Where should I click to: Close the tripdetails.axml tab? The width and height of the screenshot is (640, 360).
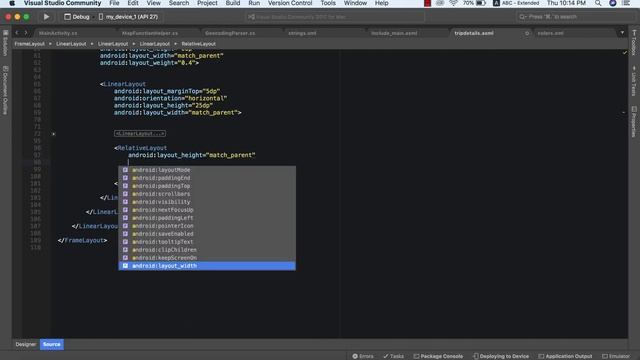click(527, 33)
